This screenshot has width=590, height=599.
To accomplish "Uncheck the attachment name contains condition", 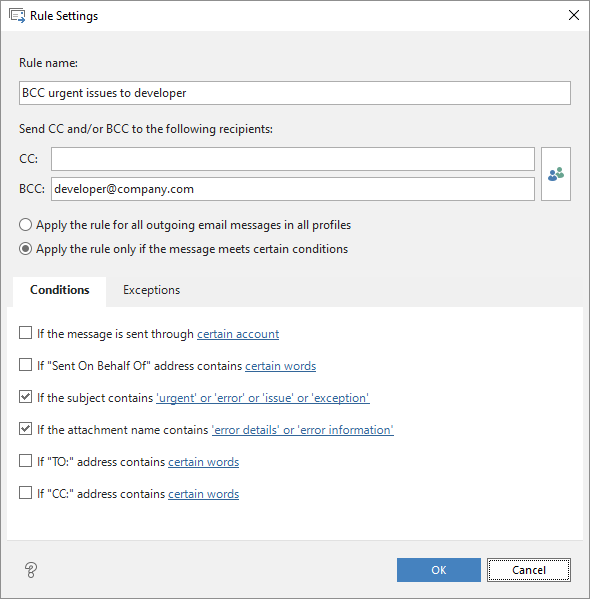I will [x=26, y=429].
